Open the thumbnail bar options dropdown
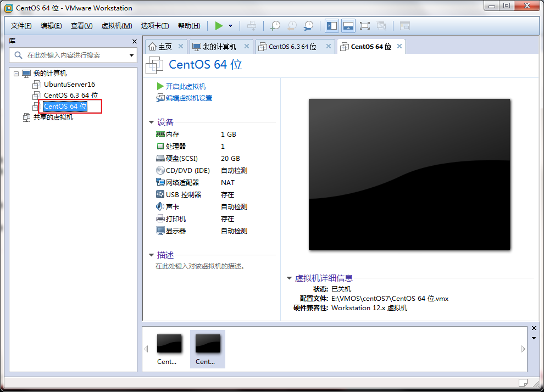544x392 pixels. (534, 338)
